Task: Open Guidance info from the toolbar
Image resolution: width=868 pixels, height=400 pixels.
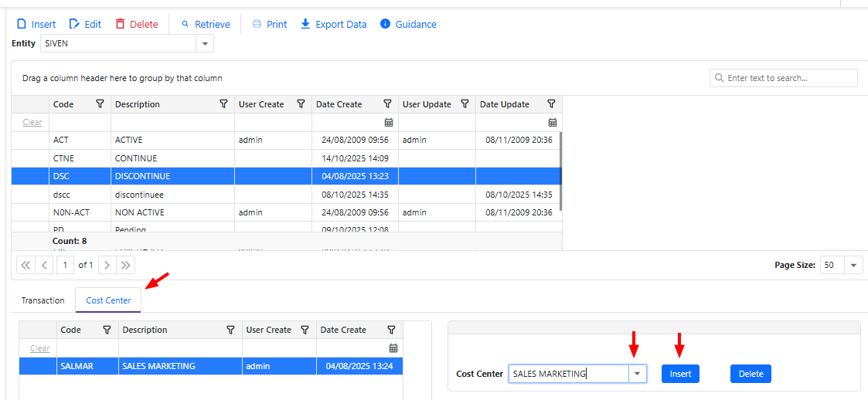Action: (x=409, y=25)
